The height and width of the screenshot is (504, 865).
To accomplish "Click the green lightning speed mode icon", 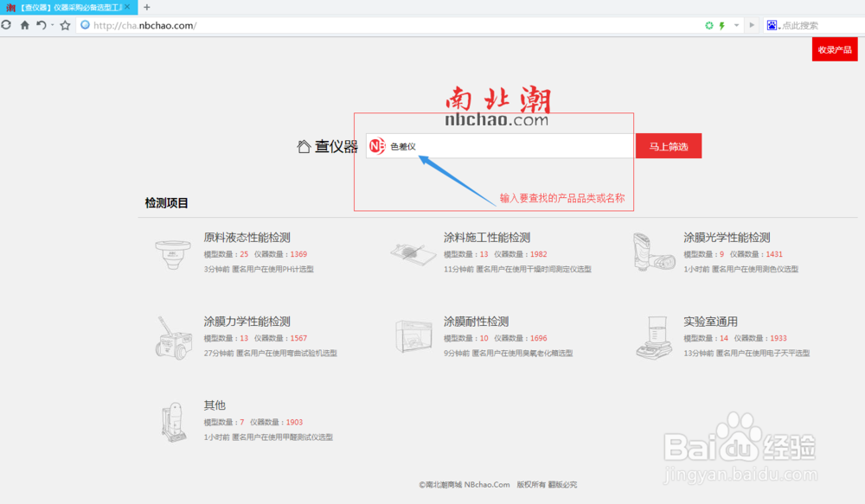I will click(721, 25).
